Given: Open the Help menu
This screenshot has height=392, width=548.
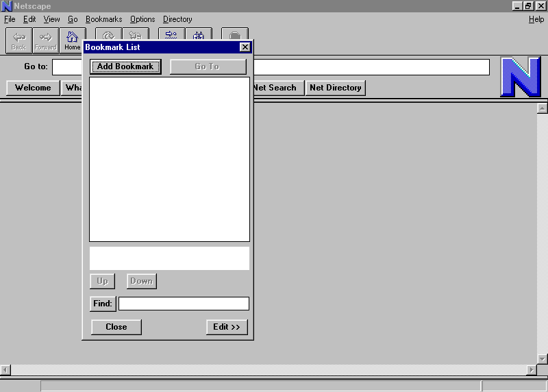Looking at the screenshot, I should pyautogui.click(x=536, y=19).
